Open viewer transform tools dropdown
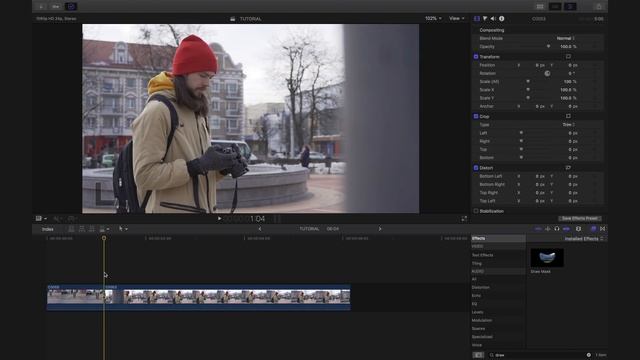Image resolution: width=640 pixels, height=360 pixels. point(41,219)
